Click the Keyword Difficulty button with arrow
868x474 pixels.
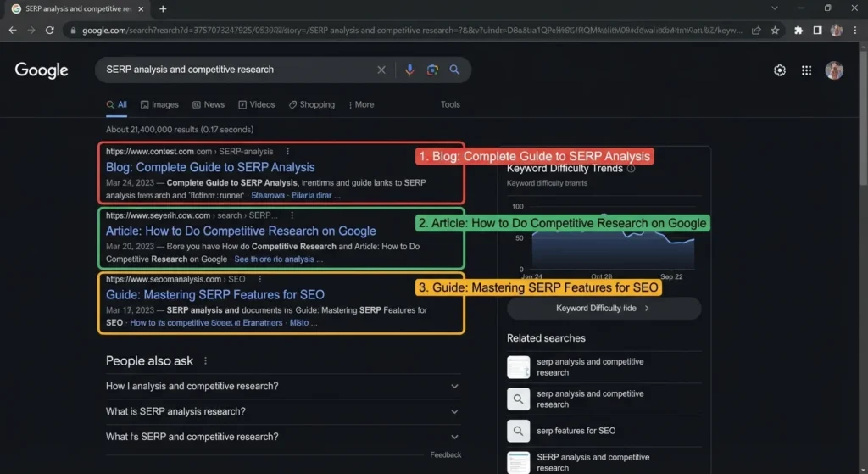[x=604, y=309]
